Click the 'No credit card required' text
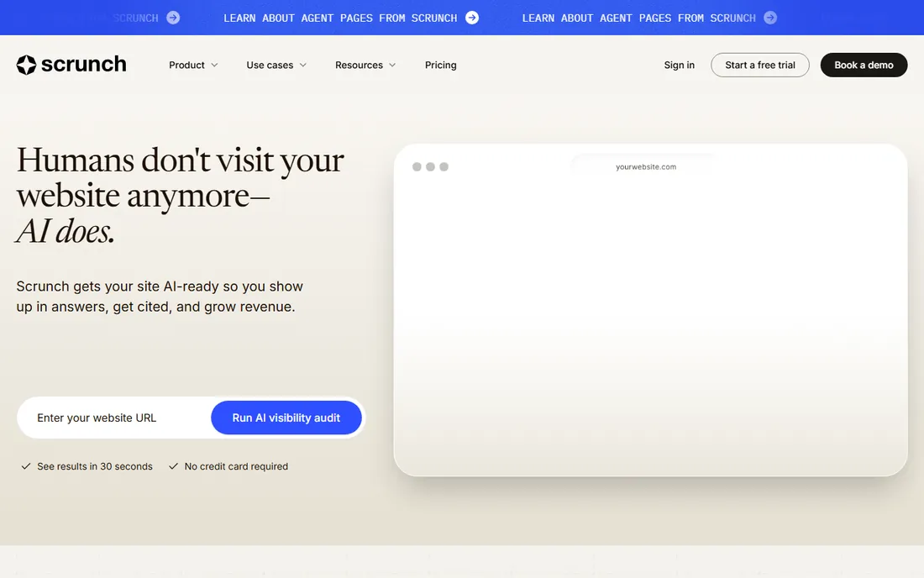Viewport: 924px width, 578px height. [x=236, y=466]
